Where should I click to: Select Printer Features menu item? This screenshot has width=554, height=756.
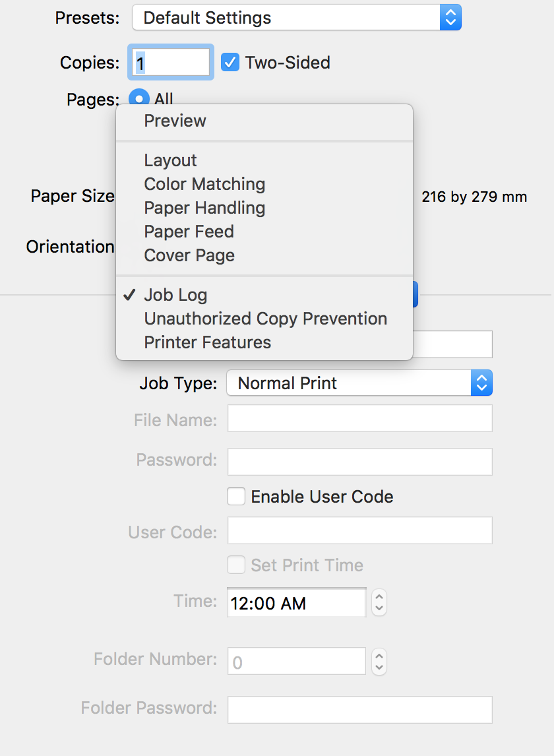[207, 342]
